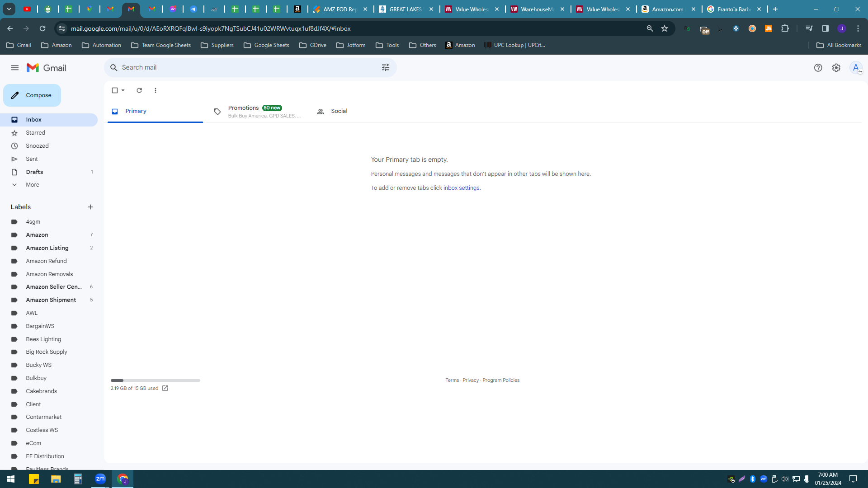Open Chrome three-dot menu
Image resolution: width=868 pixels, height=488 pixels.
click(858, 28)
